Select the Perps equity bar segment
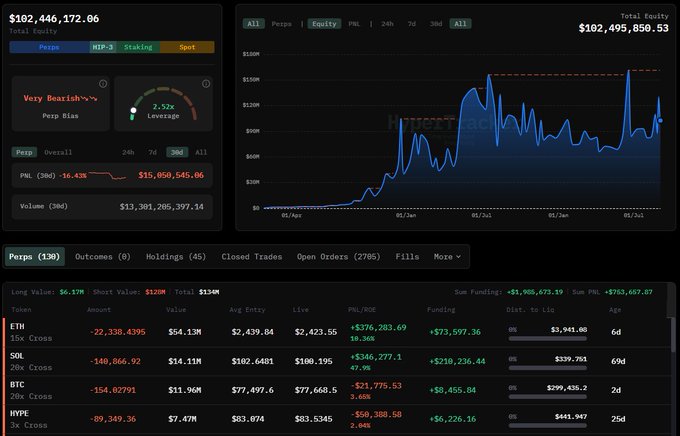 pos(49,47)
